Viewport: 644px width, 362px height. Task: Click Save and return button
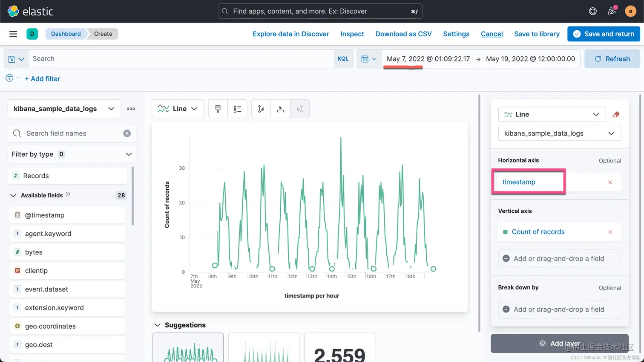tap(604, 34)
